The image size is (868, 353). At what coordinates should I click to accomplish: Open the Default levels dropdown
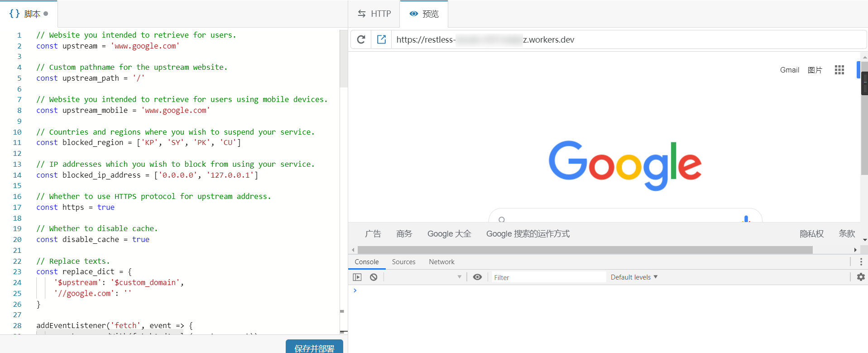(634, 277)
